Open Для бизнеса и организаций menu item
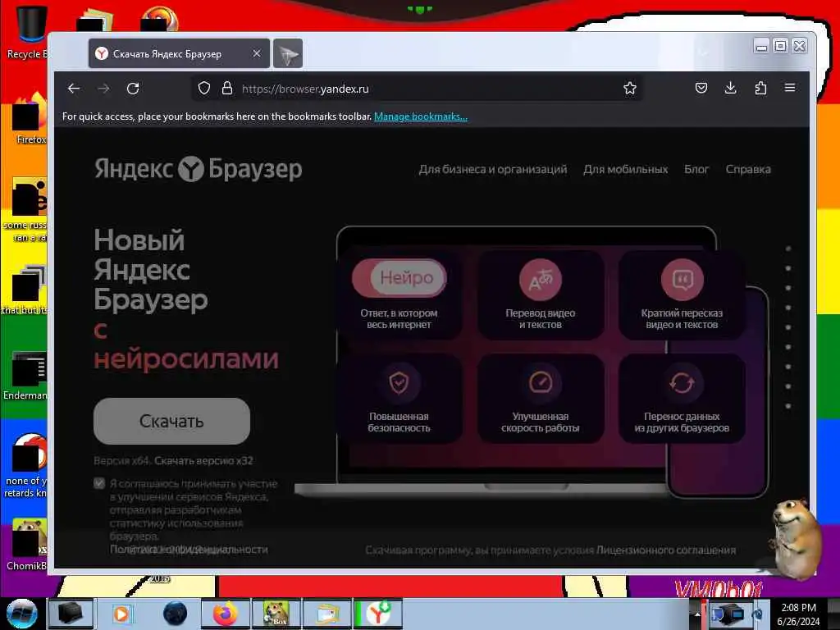 click(x=493, y=169)
